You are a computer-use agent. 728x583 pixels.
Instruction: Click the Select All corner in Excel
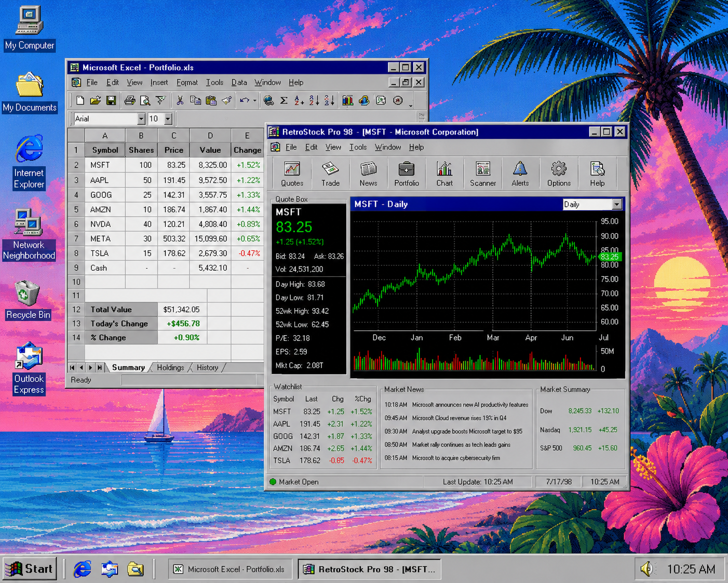pyautogui.click(x=76, y=136)
